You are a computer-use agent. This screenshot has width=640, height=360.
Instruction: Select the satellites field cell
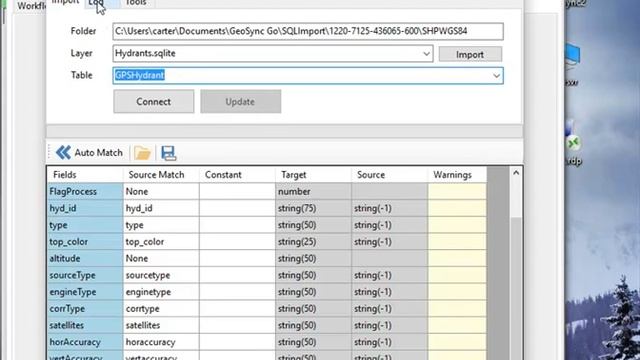tap(85, 325)
